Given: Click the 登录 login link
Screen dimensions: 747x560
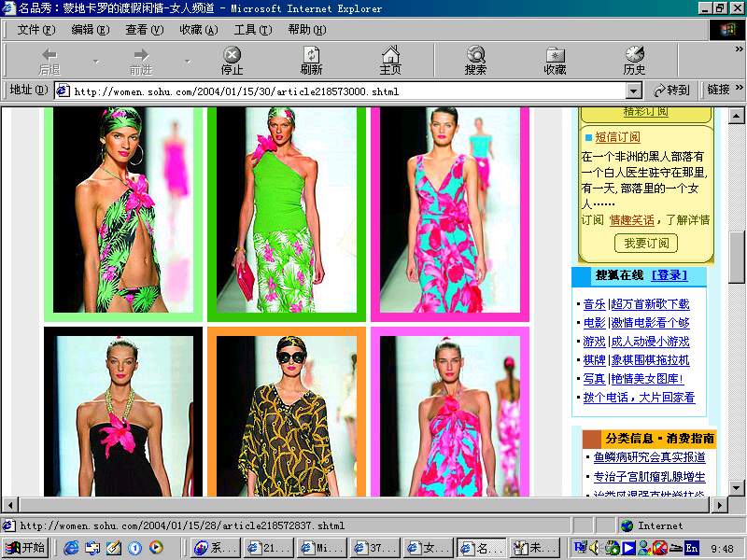Looking at the screenshot, I should (x=669, y=275).
